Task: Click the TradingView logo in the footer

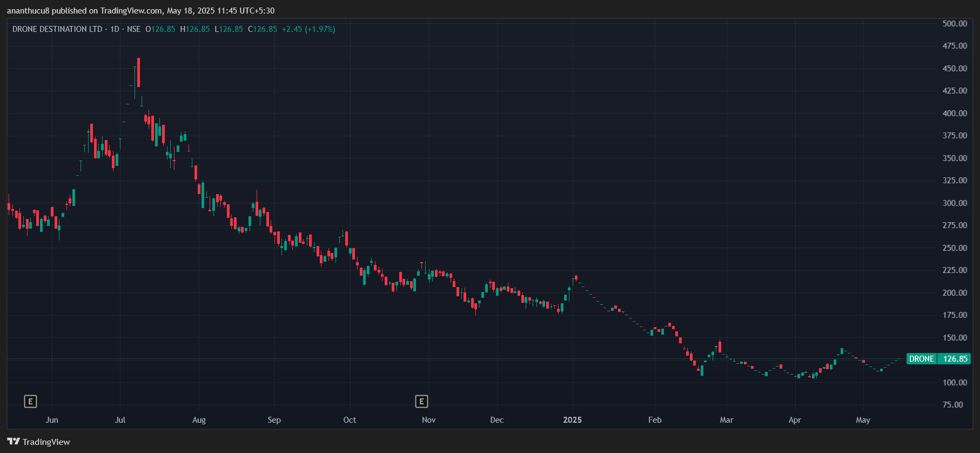Action: click(39, 442)
